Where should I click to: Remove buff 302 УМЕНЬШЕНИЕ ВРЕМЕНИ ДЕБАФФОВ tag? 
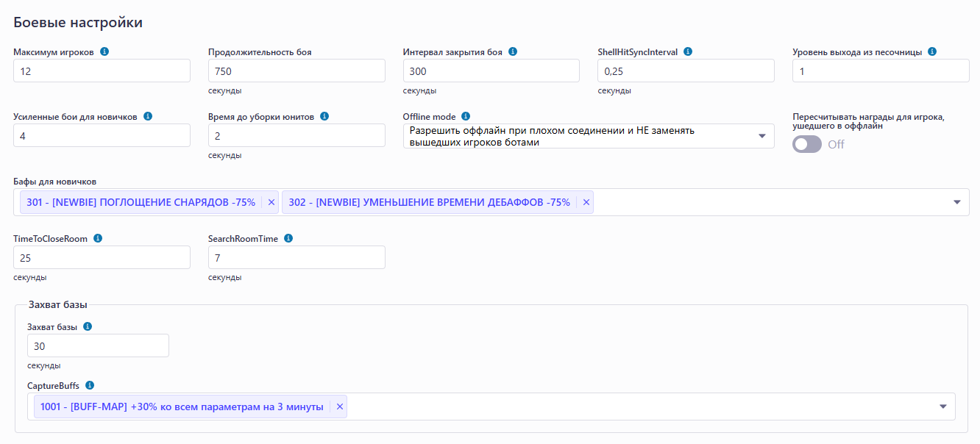pyautogui.click(x=586, y=202)
